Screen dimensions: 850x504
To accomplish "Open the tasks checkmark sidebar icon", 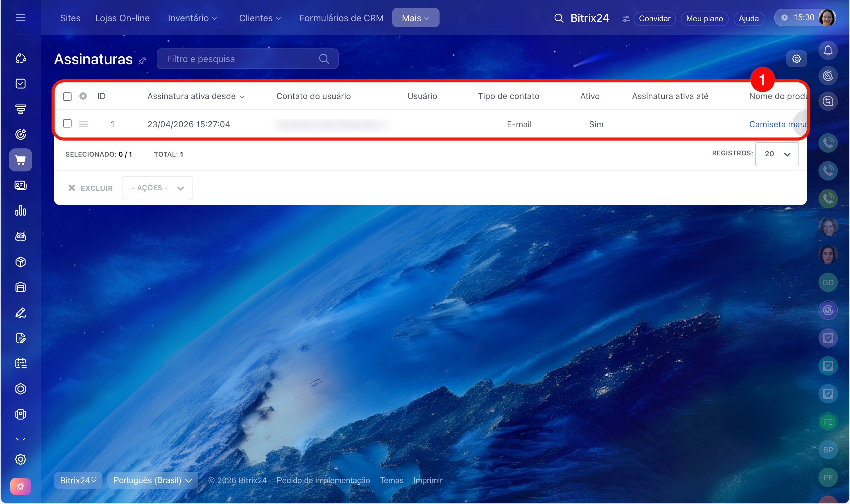I will pyautogui.click(x=20, y=84).
